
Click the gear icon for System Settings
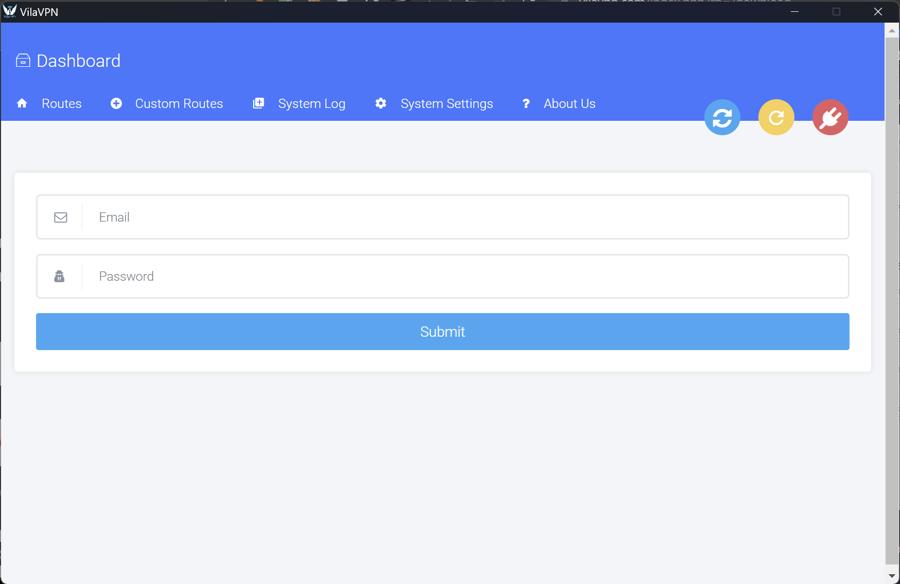click(x=381, y=104)
